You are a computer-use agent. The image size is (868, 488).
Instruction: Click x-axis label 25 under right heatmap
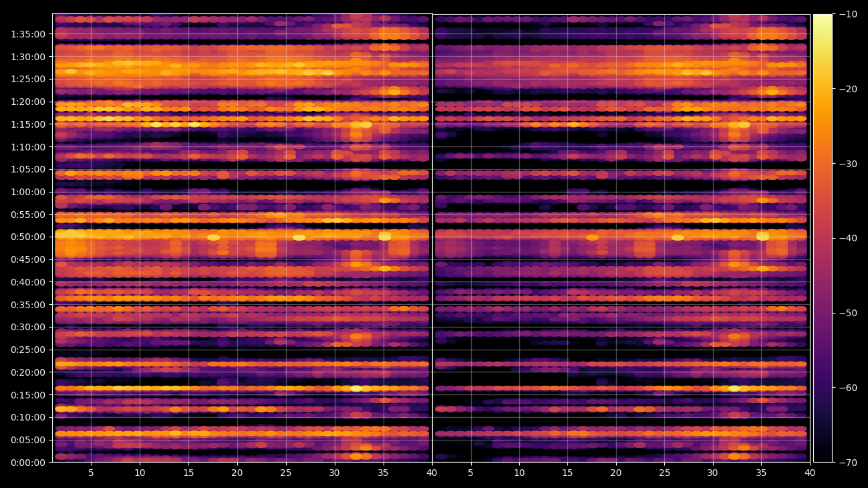664,473
